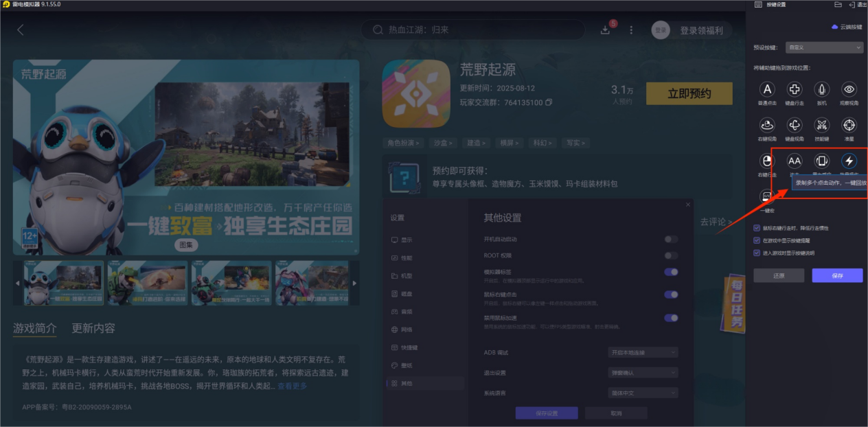Pick the 右键视角 key icon

[767, 125]
